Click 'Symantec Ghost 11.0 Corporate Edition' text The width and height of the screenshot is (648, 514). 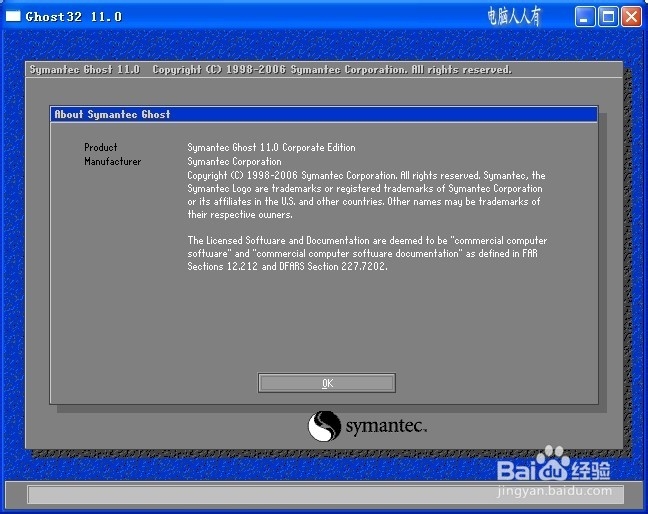tap(271, 148)
